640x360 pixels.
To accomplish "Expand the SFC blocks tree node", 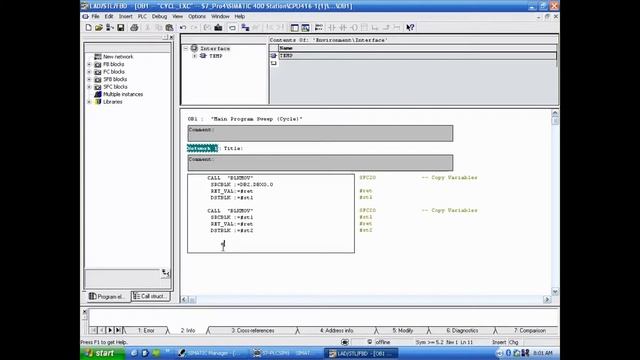I will coord(89,87).
